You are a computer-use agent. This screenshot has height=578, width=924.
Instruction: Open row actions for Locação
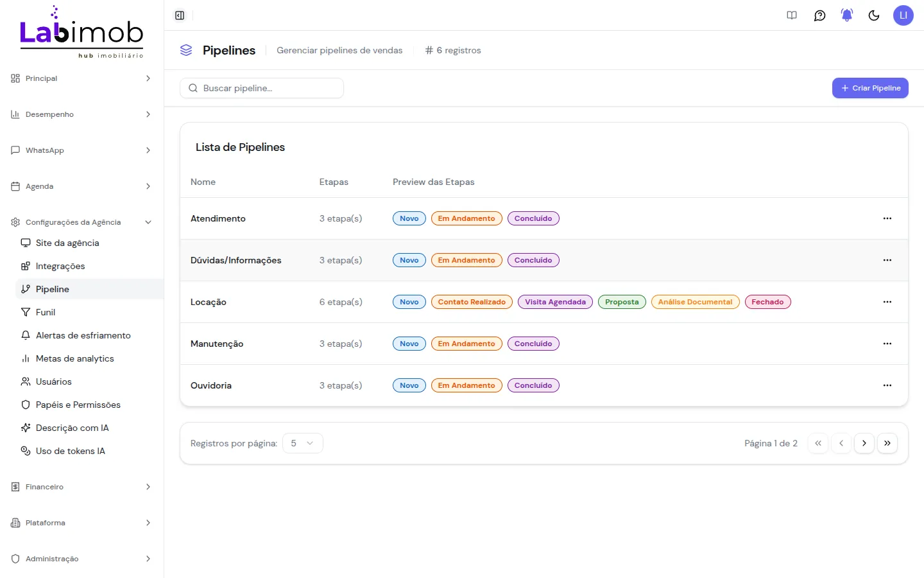click(x=887, y=302)
